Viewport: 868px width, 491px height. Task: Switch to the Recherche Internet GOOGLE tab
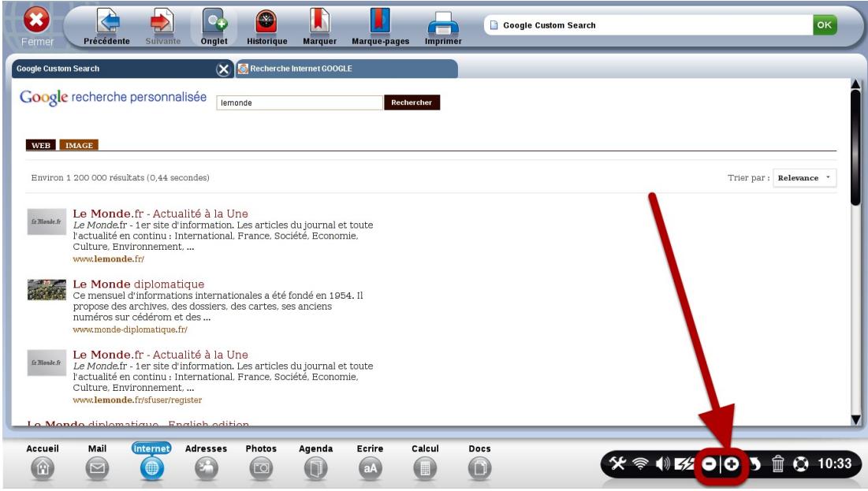[x=347, y=69]
